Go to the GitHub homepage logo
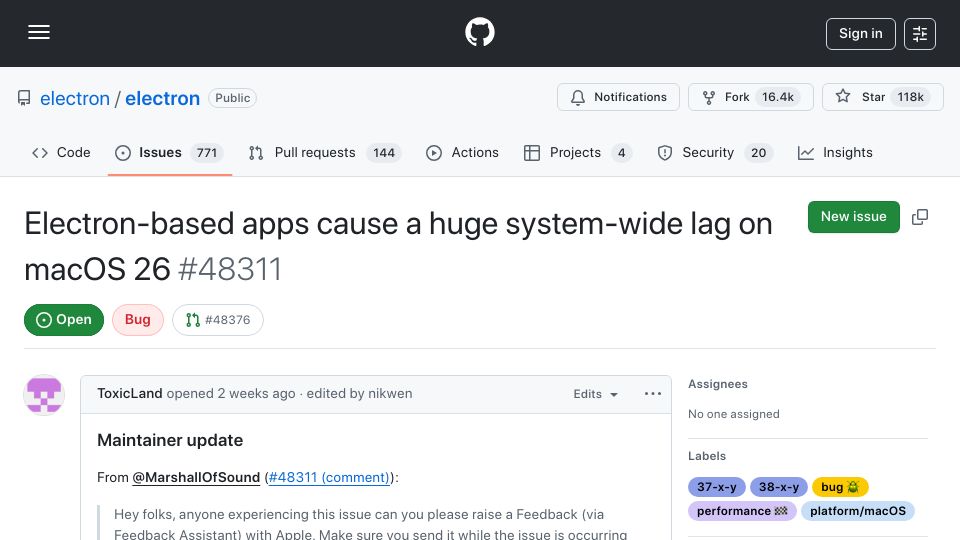This screenshot has height=540, width=960. click(x=479, y=32)
